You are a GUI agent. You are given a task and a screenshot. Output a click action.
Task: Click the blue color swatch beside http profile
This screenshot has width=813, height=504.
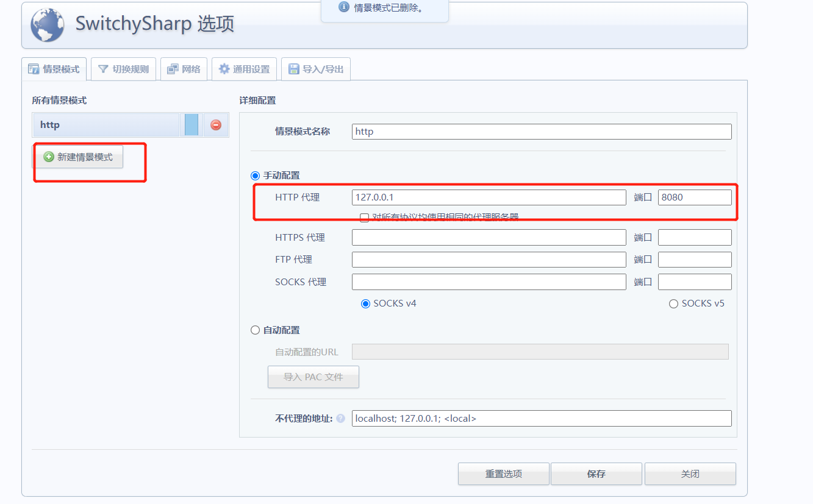191,124
